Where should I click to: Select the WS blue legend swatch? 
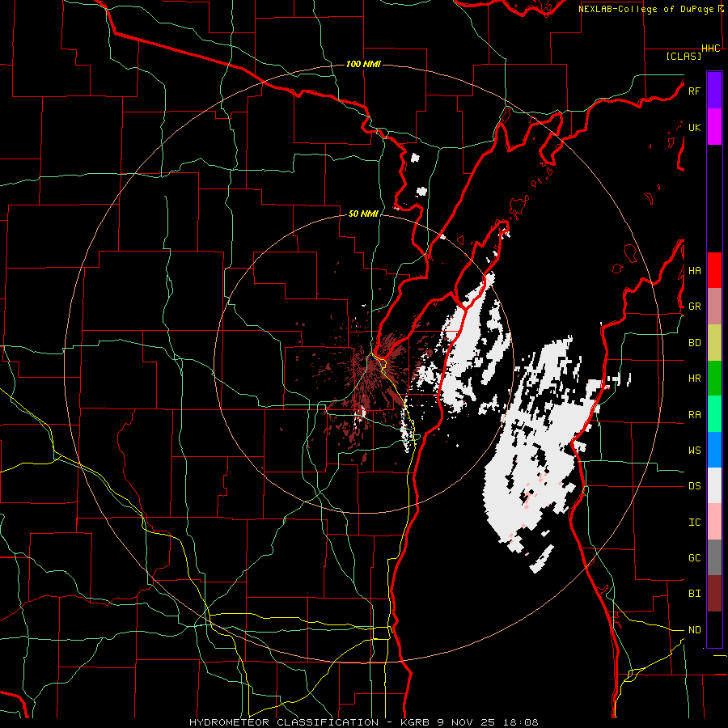click(714, 450)
